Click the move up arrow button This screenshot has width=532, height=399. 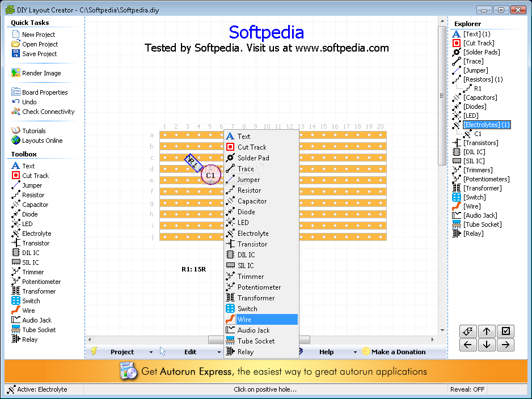[487, 331]
